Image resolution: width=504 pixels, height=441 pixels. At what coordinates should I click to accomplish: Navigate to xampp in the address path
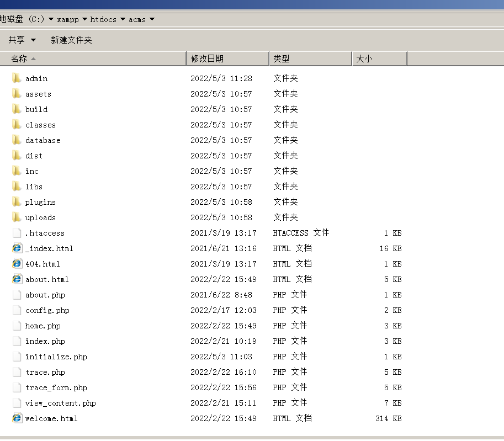click(x=68, y=20)
